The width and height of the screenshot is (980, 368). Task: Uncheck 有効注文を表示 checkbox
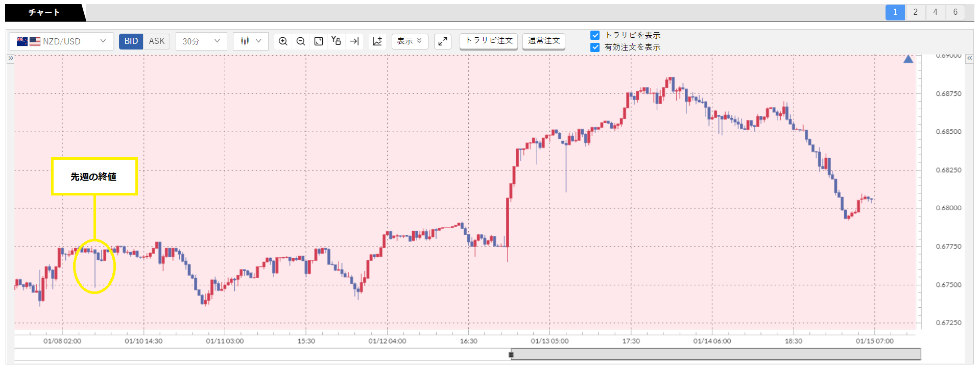pos(595,47)
